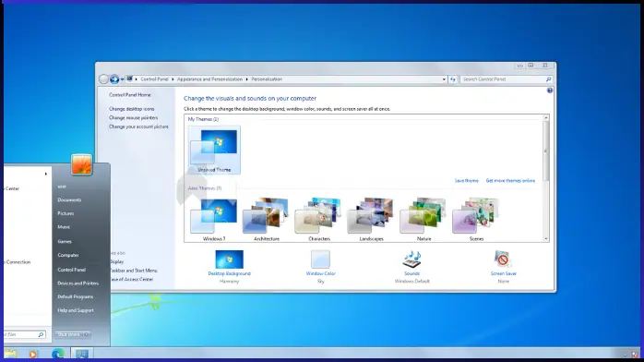Open Taskbar and Start Menu link
Viewport: 644px width, 362px height.
[x=134, y=271]
